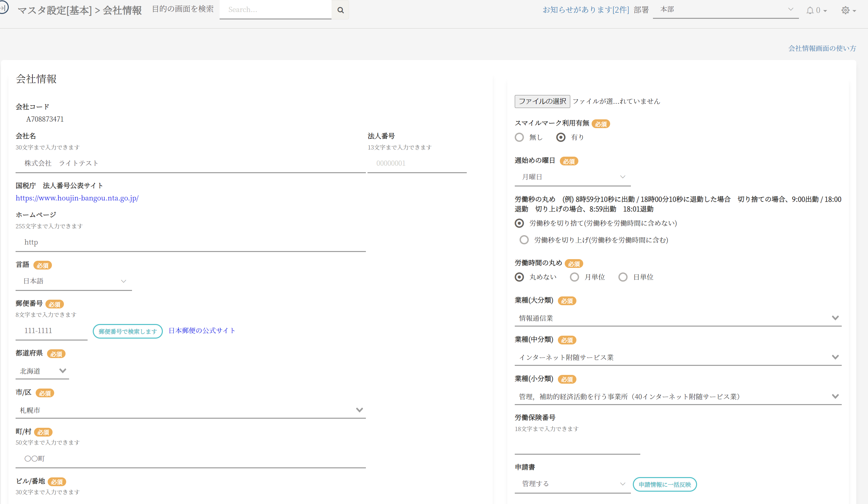The image size is (868, 504).
Task: Expand 業種(大分類) industry dropdown
Action: tap(678, 318)
